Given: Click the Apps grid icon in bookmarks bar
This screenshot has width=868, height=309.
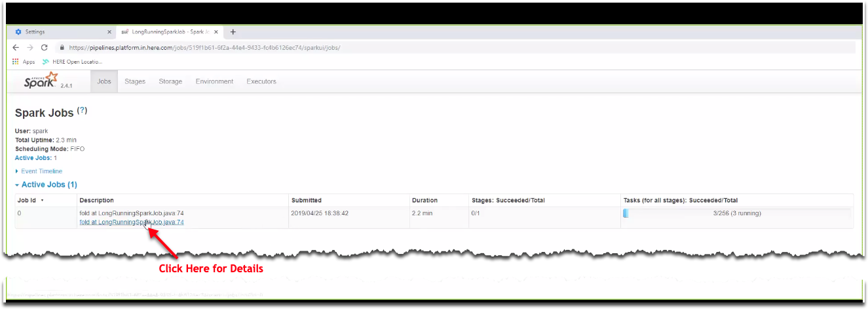Looking at the screenshot, I should pyautogui.click(x=16, y=62).
